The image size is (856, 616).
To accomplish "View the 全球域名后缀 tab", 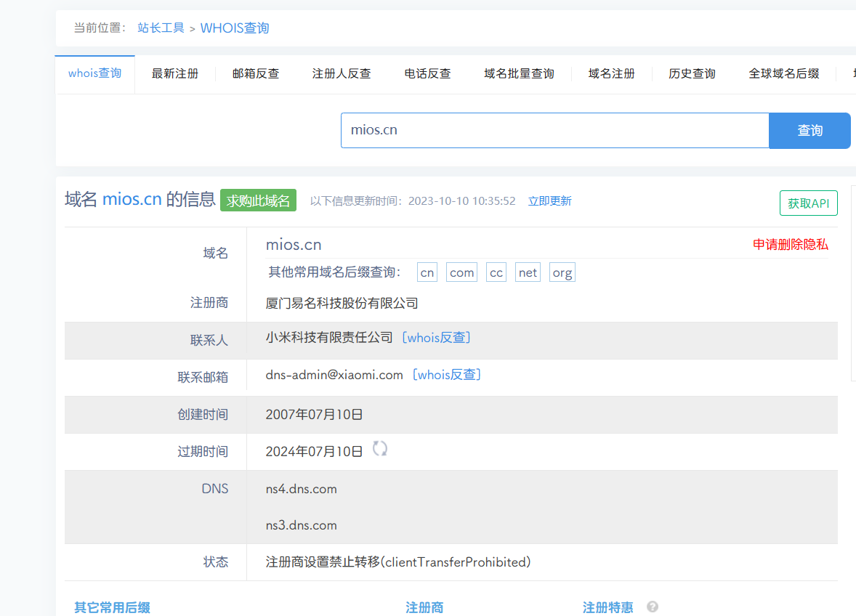I will (784, 73).
